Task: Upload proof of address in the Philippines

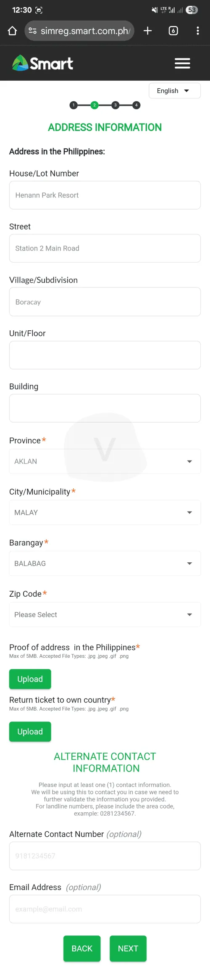Action: [x=30, y=679]
